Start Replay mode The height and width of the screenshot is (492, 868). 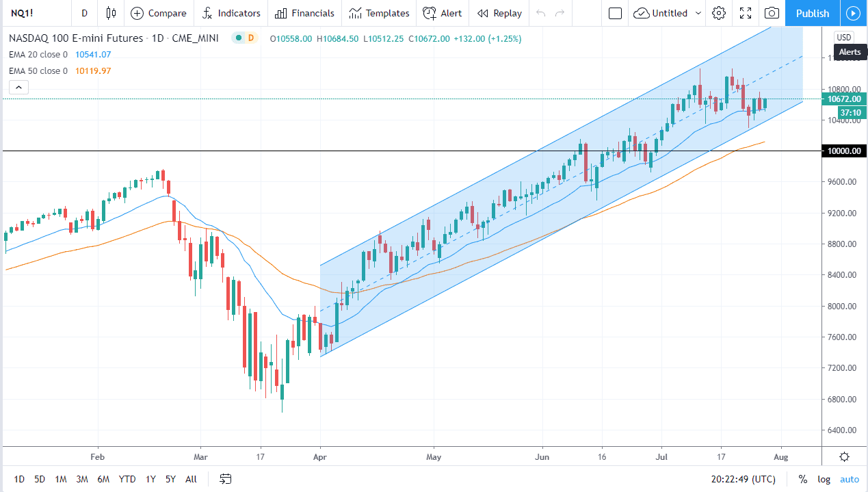click(x=499, y=13)
